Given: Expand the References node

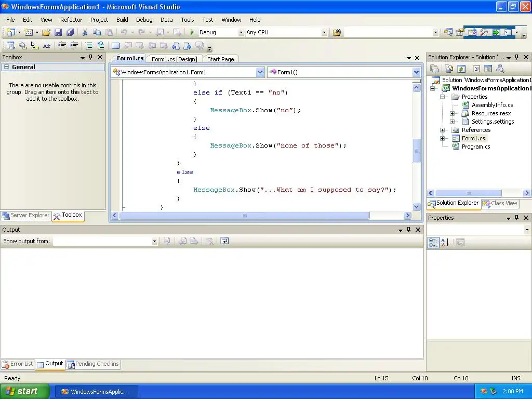Looking at the screenshot, I should (x=443, y=130).
